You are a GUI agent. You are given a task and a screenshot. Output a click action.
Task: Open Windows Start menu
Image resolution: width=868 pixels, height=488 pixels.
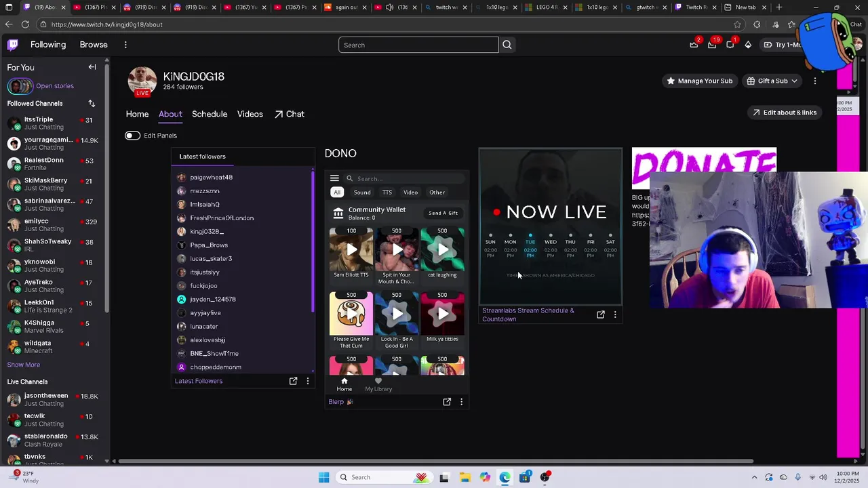(324, 477)
